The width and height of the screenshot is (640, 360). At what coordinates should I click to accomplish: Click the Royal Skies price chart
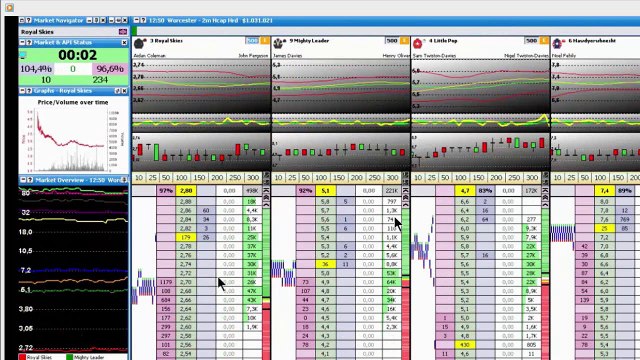point(201,86)
